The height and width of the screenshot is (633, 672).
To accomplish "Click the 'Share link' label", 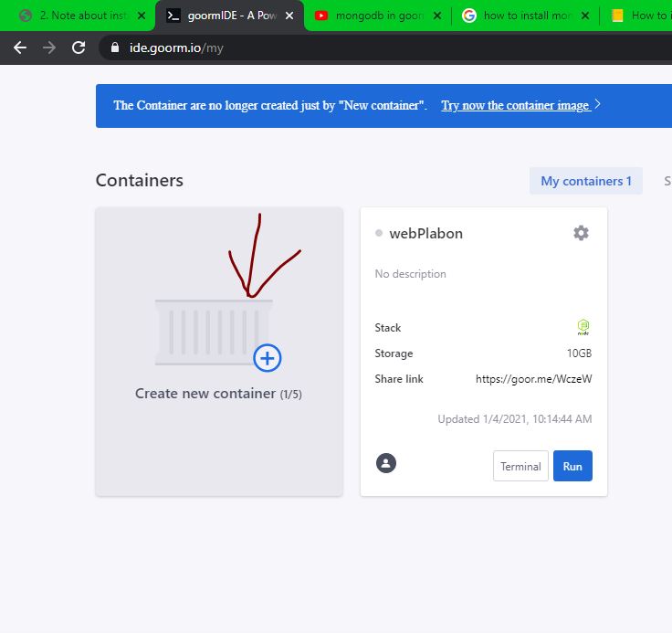I will (x=399, y=379).
